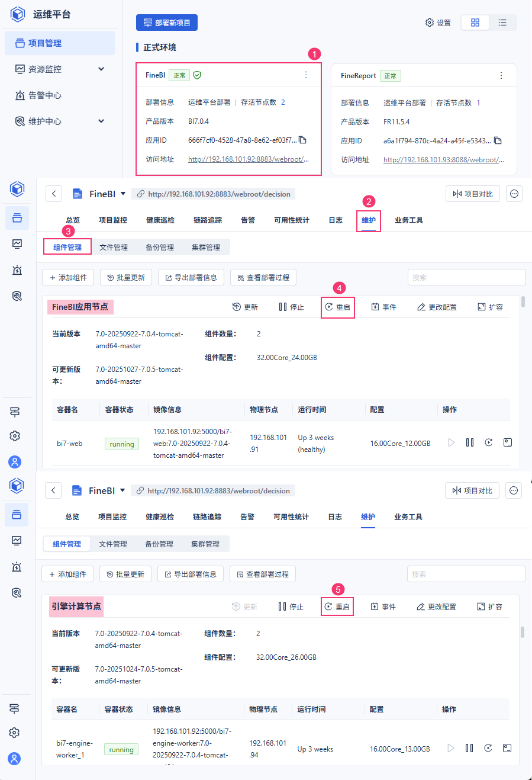The height and width of the screenshot is (780, 532).
Task: Expand the 维护中心 sidebar menu chevron
Action: pyautogui.click(x=101, y=121)
